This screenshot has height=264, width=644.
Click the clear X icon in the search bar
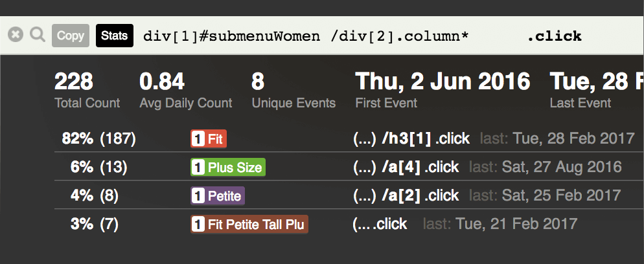click(15, 34)
